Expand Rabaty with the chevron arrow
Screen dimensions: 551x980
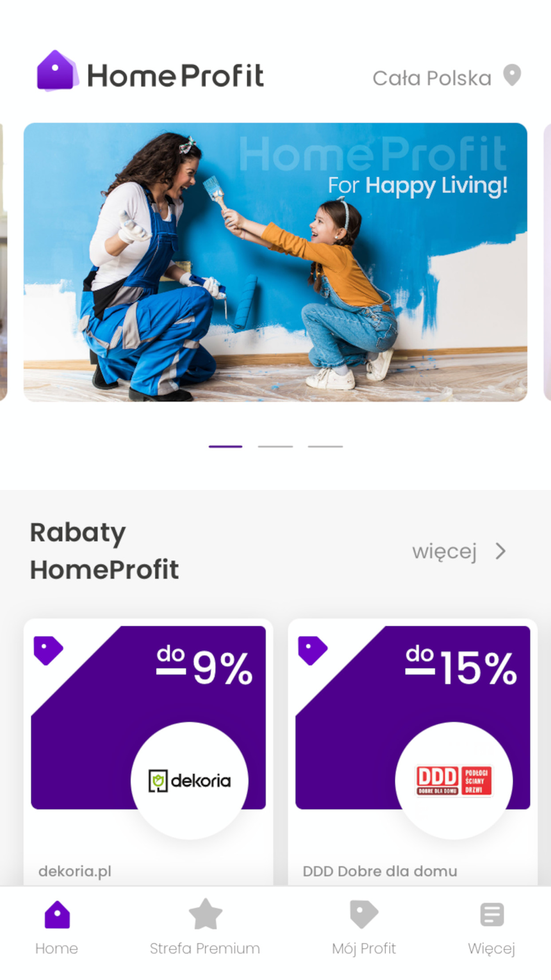click(500, 551)
